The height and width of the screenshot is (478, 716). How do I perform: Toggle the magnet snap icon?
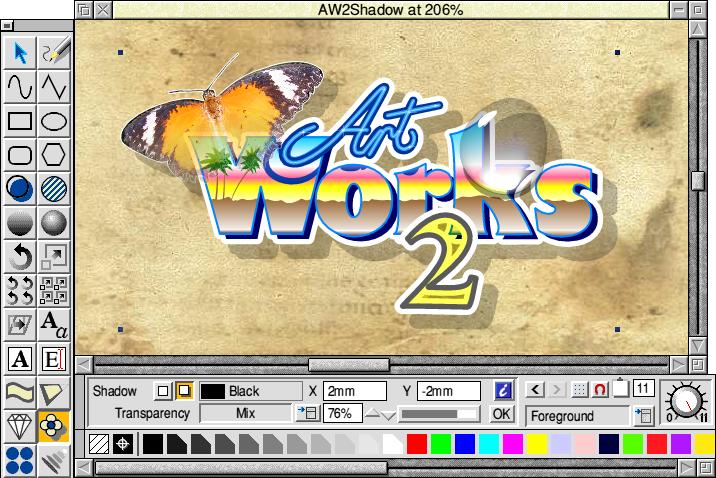coord(600,390)
